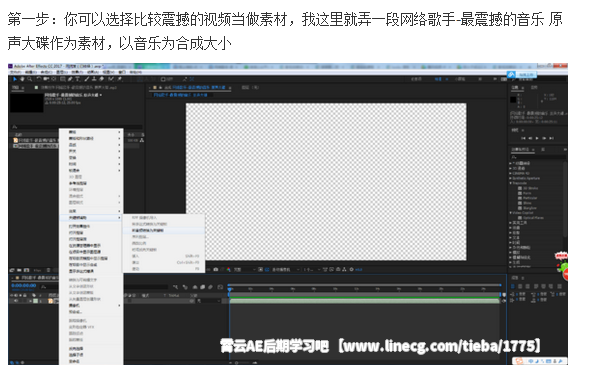This screenshot has height=365, width=591.
Task: Click the trash icon in Project panel
Action: 48,270
